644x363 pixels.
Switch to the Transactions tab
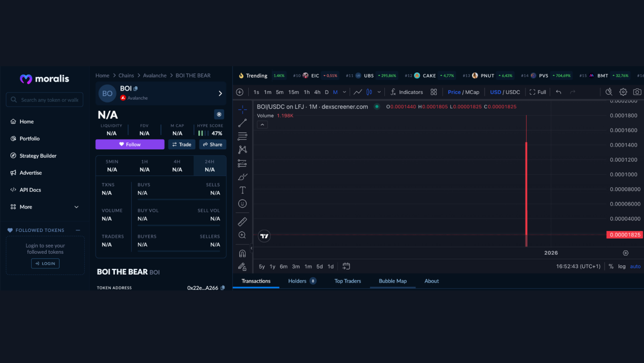256,281
